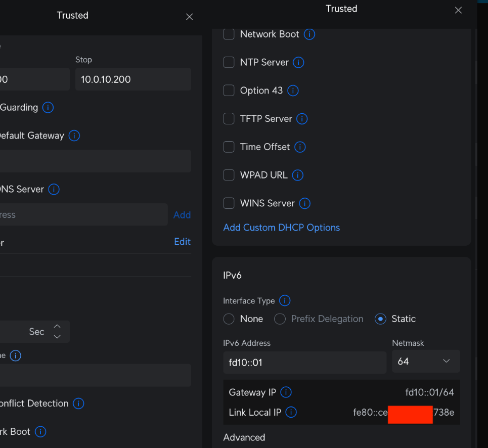This screenshot has height=448, width=488.
Task: Increase the Sec stepper value
Action: tap(57, 327)
